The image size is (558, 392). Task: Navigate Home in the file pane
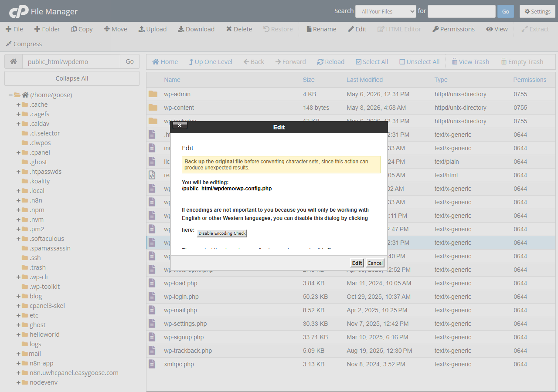tap(165, 62)
